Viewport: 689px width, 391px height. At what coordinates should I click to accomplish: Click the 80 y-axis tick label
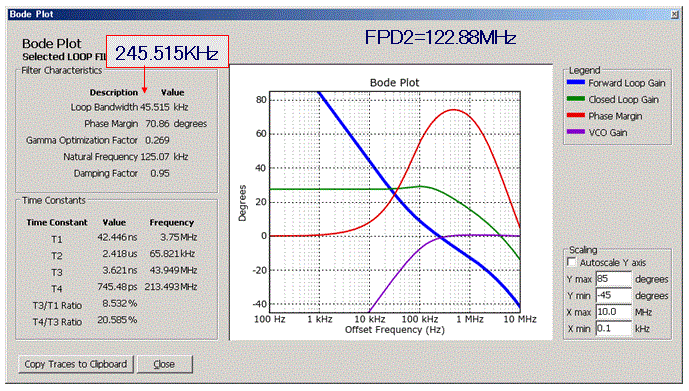[261, 100]
